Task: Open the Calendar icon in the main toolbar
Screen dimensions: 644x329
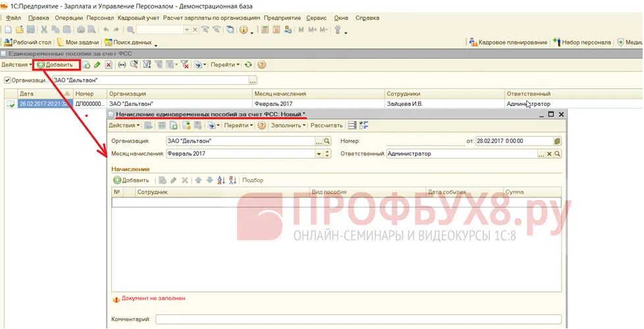Action: (x=276, y=30)
